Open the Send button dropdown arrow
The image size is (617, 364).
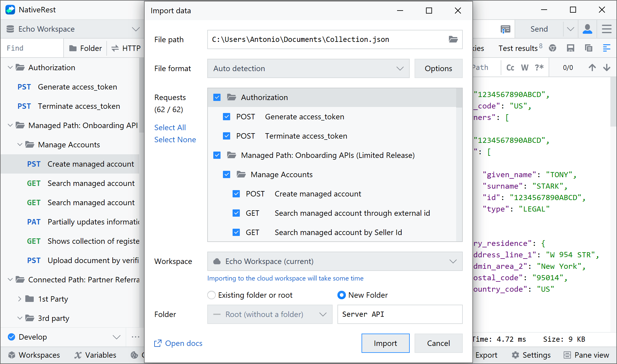(x=570, y=29)
